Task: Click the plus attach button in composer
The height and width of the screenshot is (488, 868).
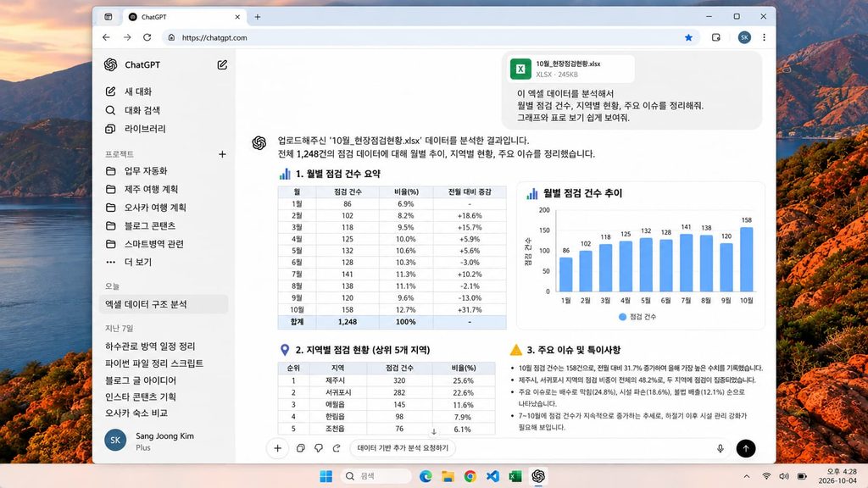Action: point(278,448)
